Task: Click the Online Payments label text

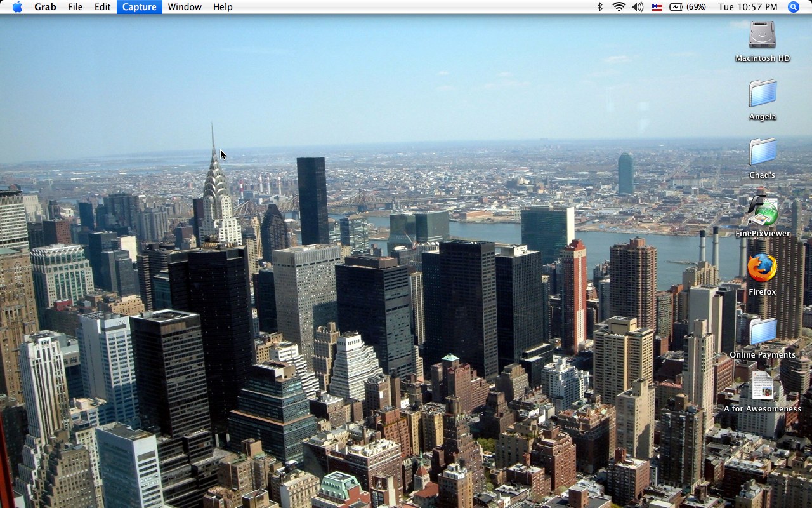Action: 763,355
